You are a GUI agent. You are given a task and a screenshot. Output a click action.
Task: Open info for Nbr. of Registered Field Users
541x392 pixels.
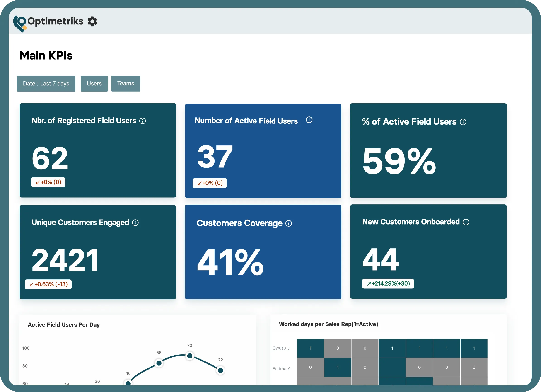click(x=143, y=121)
